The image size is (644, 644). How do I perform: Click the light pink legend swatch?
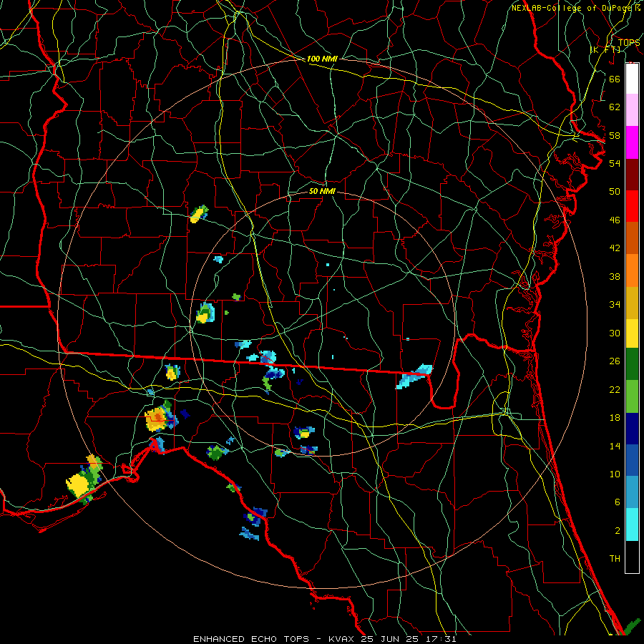click(x=632, y=110)
